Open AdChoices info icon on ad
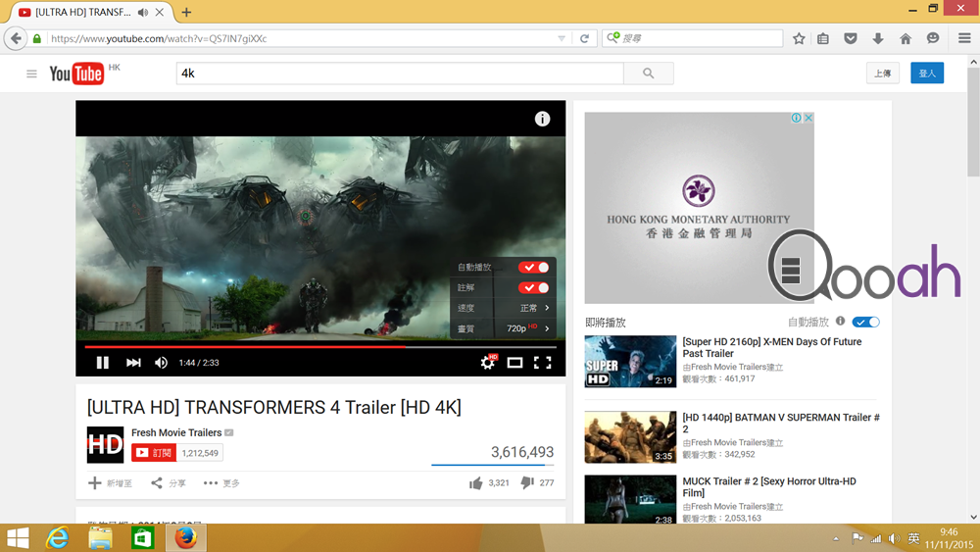Screen dimensions: 980x552 click(x=796, y=118)
